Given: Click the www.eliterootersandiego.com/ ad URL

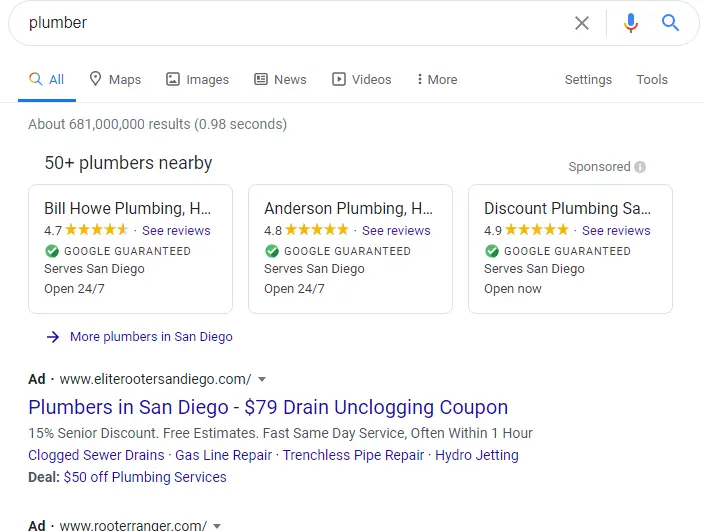Looking at the screenshot, I should [155, 379].
